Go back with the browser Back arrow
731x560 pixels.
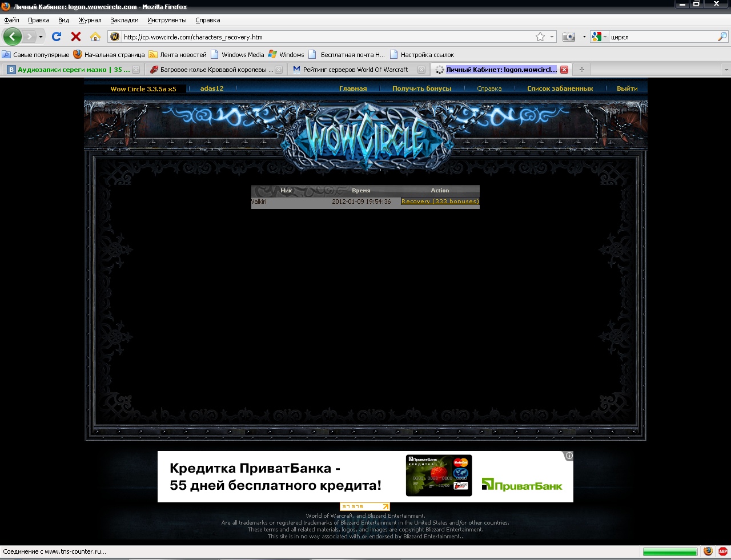[12, 37]
